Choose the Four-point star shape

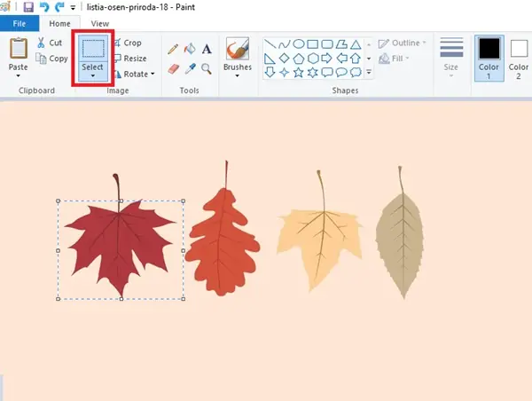pos(284,73)
